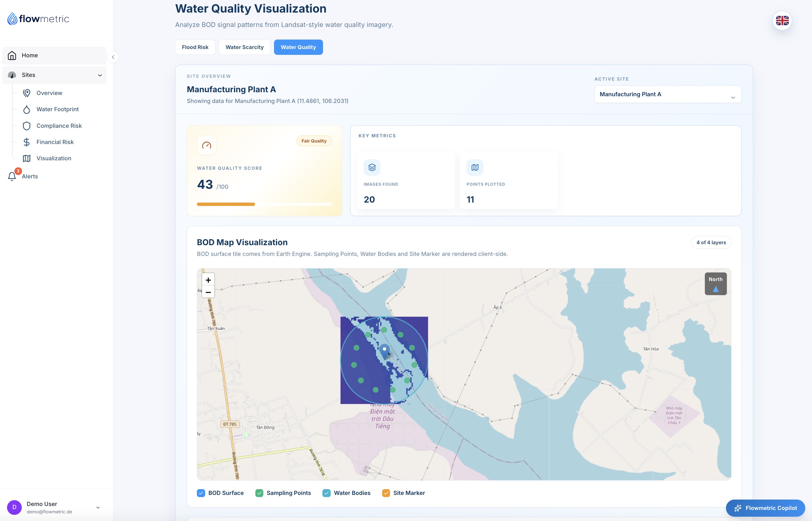Open the Demo User account menu chevron
The height and width of the screenshot is (521, 812).
[98, 508]
